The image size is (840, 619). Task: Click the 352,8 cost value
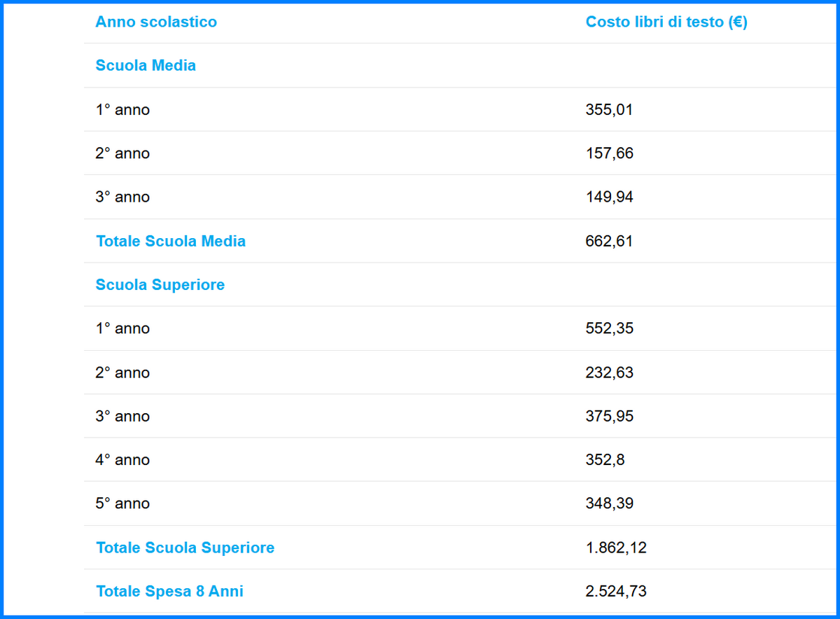pos(605,460)
